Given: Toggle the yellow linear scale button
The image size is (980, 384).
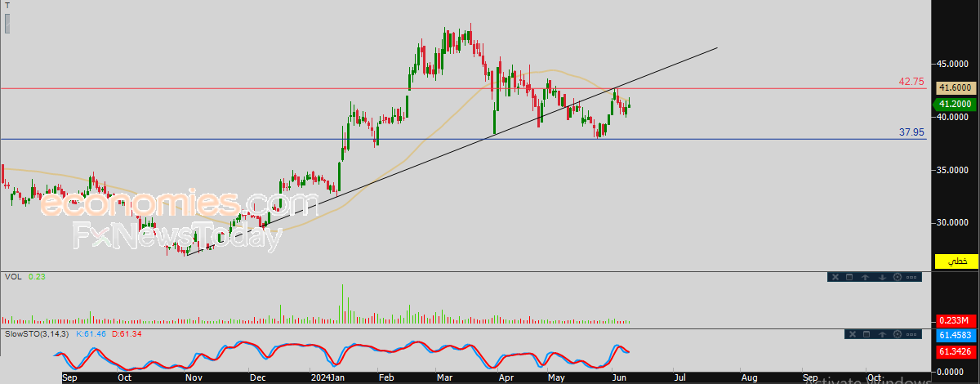Looking at the screenshot, I should (x=955, y=261).
